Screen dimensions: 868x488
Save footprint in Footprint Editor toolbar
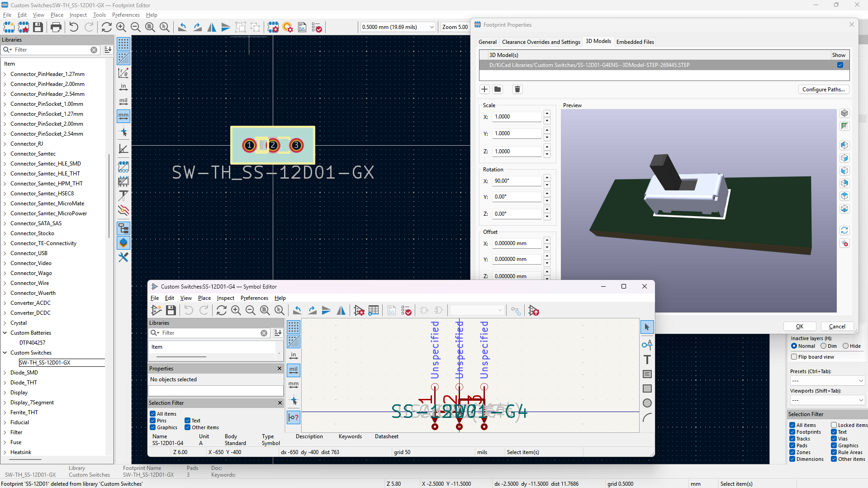(x=38, y=27)
